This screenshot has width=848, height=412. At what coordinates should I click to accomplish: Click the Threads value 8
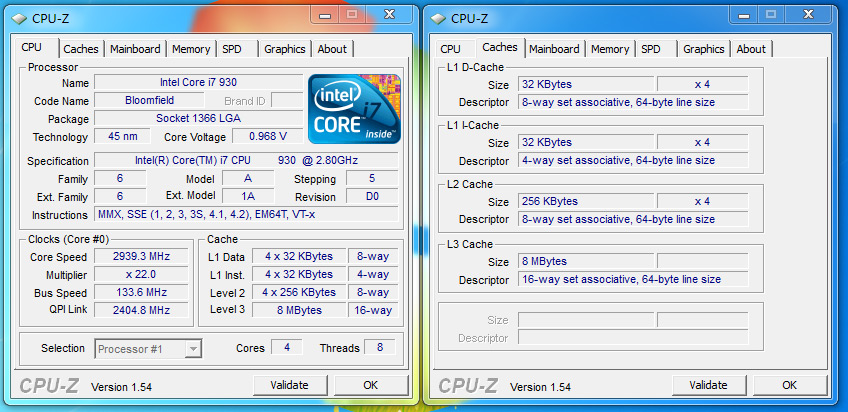point(380,348)
